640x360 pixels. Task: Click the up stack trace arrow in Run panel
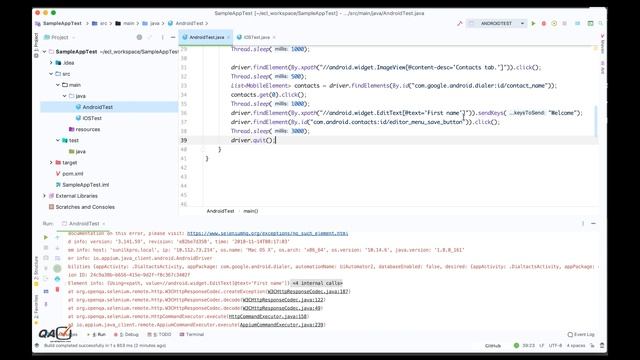pos(57,237)
